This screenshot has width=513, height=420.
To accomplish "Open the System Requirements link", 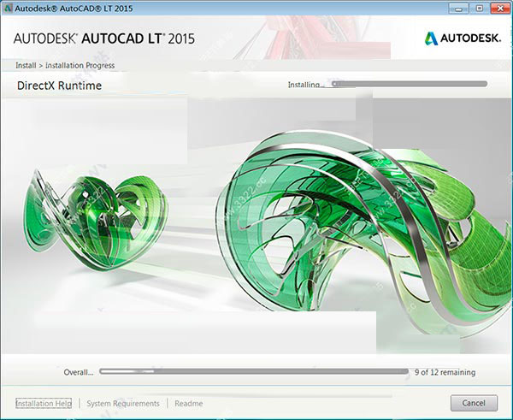I will pos(123,403).
